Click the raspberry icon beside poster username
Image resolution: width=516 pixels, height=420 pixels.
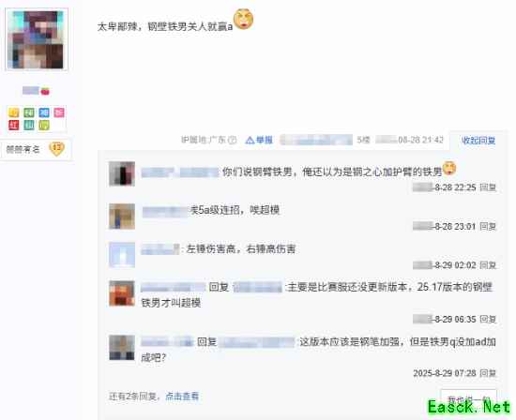[45, 91]
